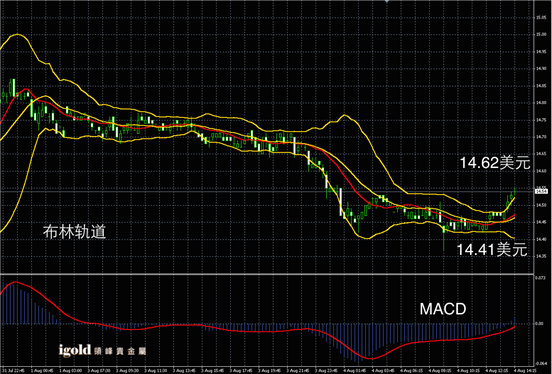Click the igold logo watermark
The height and width of the screenshot is (374, 552).
click(x=102, y=350)
